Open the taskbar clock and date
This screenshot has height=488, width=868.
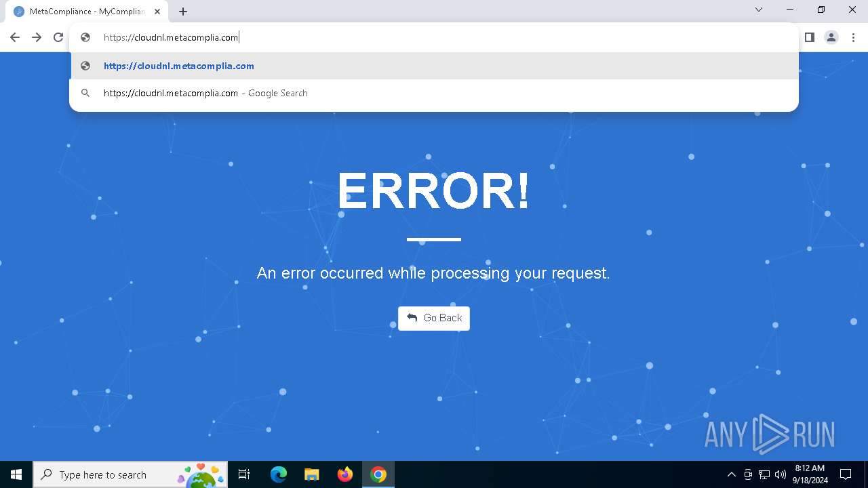click(810, 474)
